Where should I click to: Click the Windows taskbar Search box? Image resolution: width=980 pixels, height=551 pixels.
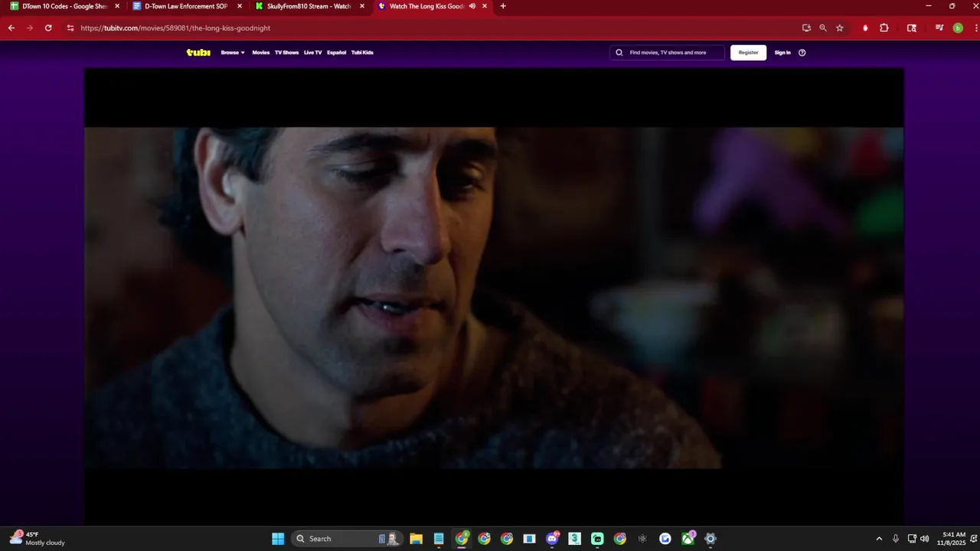[x=346, y=539]
